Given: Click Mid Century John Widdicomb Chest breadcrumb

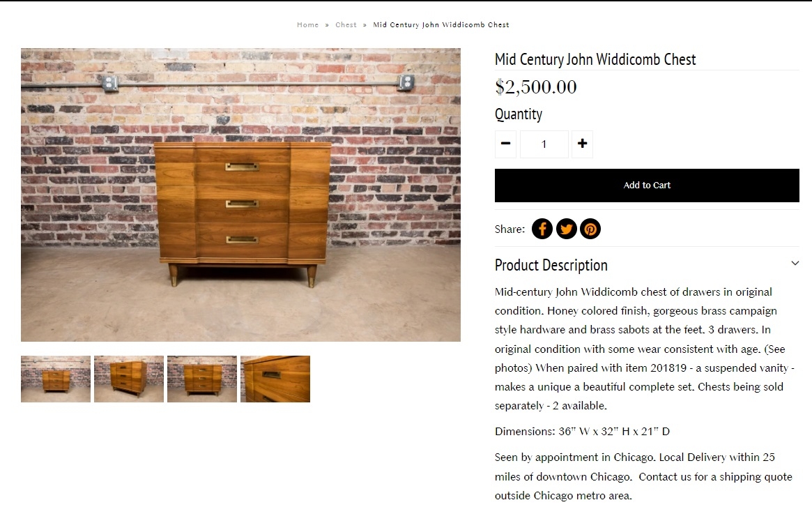Looking at the screenshot, I should click(441, 25).
